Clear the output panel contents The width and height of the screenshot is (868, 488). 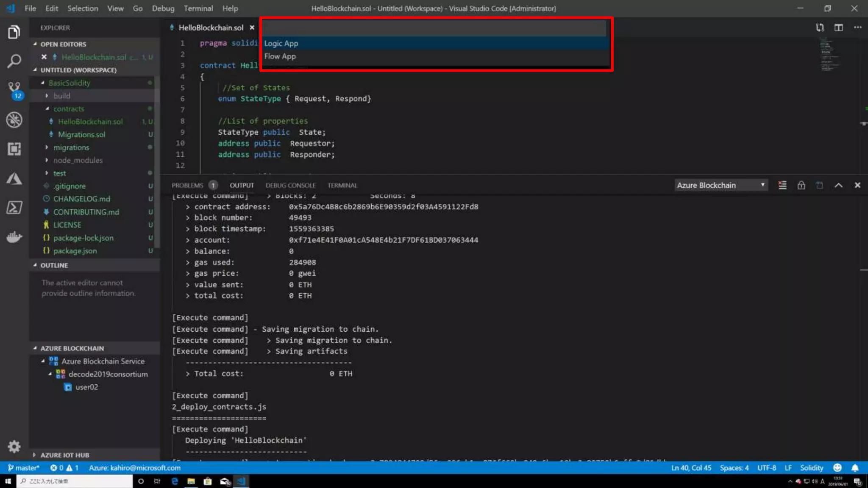click(x=782, y=185)
